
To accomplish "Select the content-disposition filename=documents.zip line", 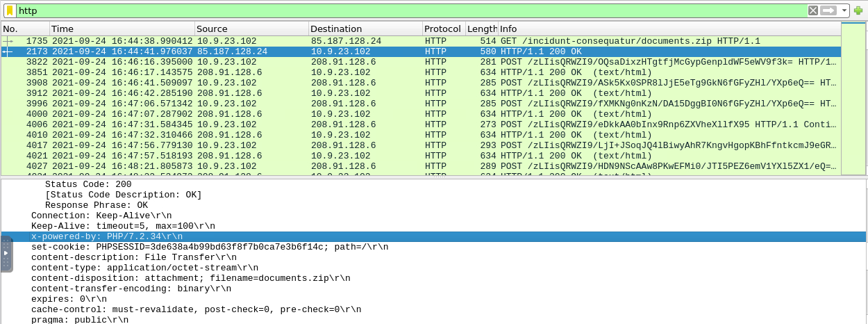I will (x=434, y=278).
